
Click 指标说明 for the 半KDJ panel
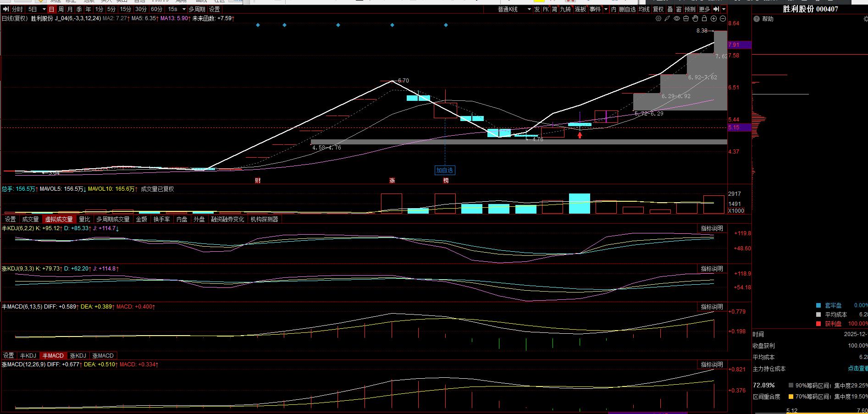712,228
